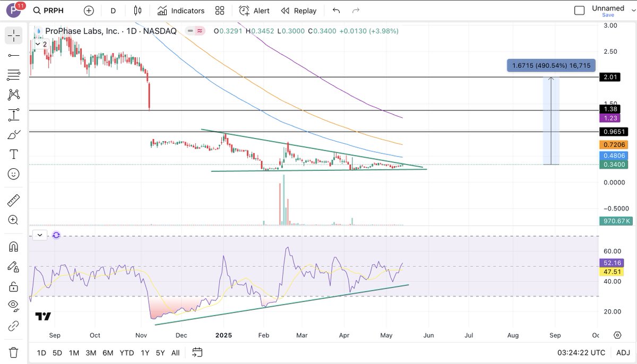Click the purple refresh icon in RSI pane
This screenshot has width=637, height=364.
pos(56,235)
